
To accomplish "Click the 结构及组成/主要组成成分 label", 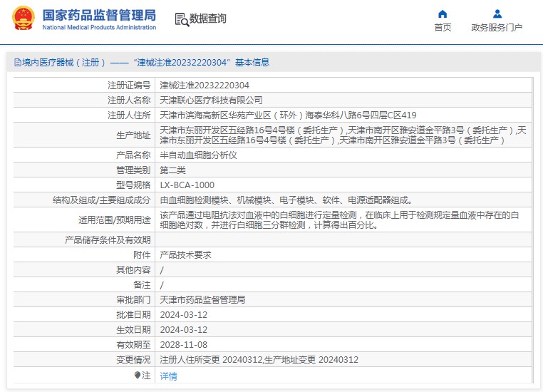I will click(x=101, y=200).
